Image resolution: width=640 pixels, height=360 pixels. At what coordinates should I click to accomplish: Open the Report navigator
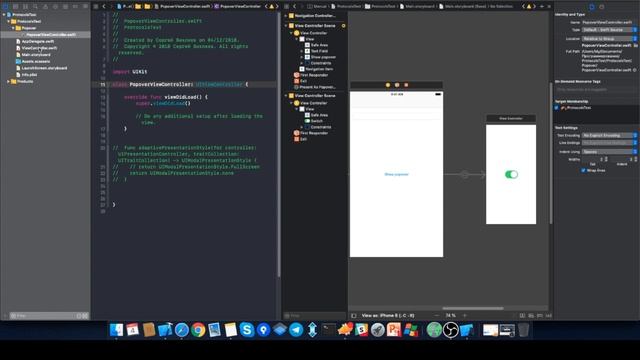point(85,7)
